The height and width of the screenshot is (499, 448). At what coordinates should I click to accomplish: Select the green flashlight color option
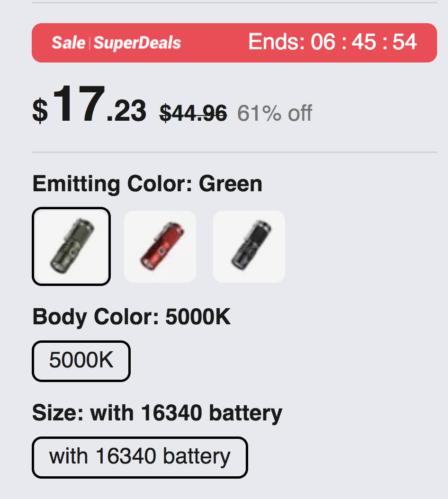(72, 246)
